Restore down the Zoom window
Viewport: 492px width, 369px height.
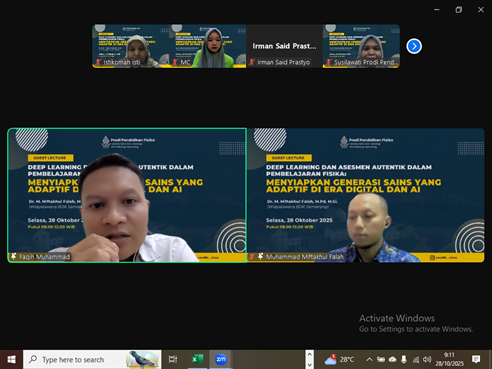459,10
